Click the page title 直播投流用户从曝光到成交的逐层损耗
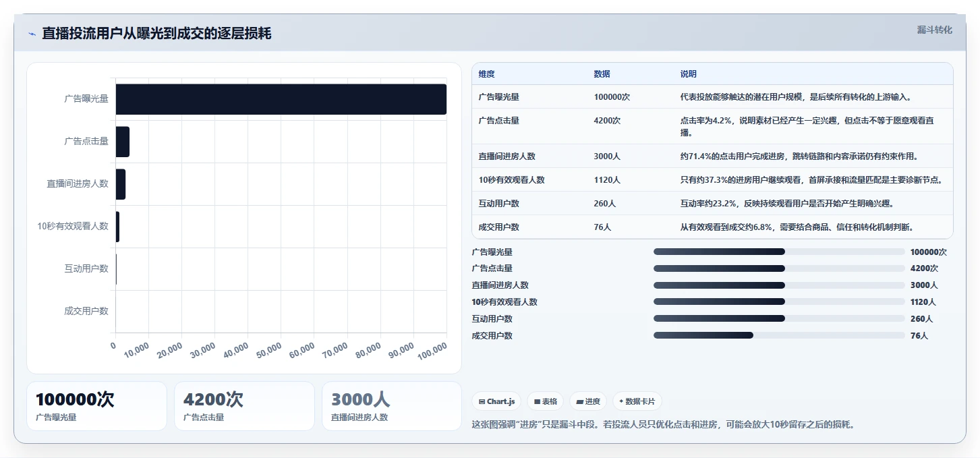Image resolution: width=980 pixels, height=458 pixels. pyautogui.click(x=156, y=34)
